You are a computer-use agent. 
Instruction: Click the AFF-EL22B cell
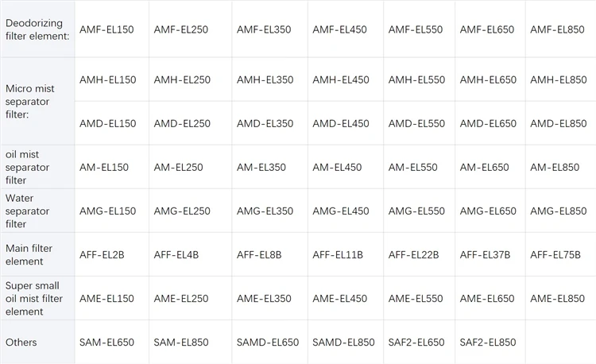414,254
